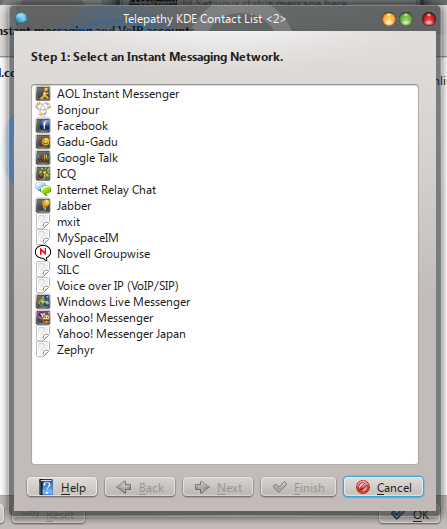Click the Next button
447x529 pixels.
pyautogui.click(x=218, y=487)
